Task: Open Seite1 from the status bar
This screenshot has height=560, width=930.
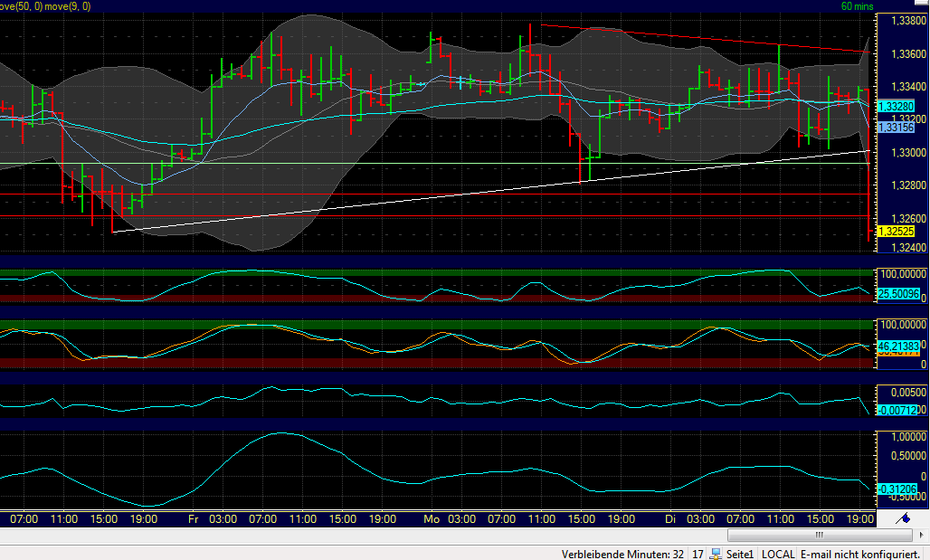Action: coord(738,554)
